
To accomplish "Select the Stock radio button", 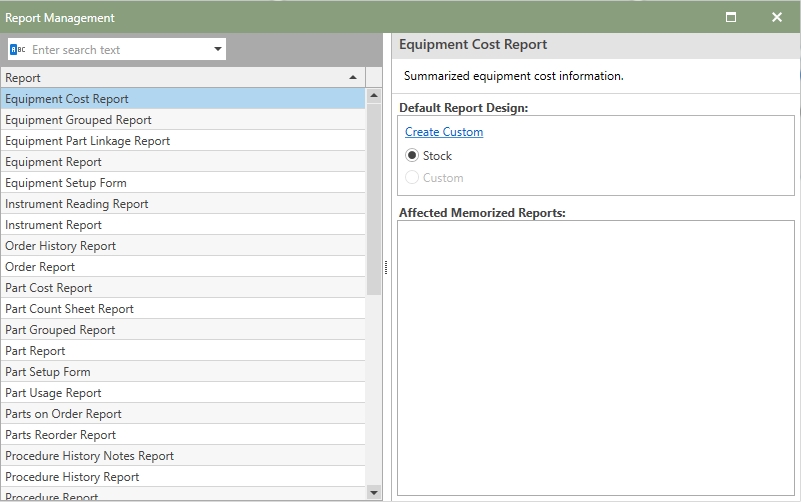I will pyautogui.click(x=412, y=156).
